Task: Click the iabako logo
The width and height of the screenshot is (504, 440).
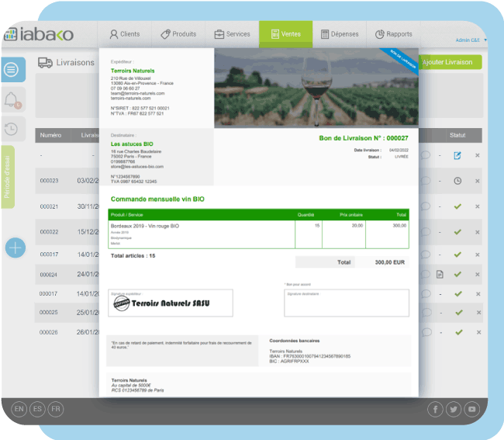Action: coord(39,34)
